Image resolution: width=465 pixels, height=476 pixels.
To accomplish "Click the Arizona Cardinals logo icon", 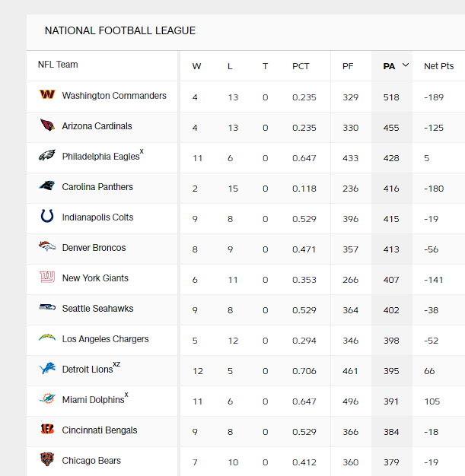I will 47,126.
